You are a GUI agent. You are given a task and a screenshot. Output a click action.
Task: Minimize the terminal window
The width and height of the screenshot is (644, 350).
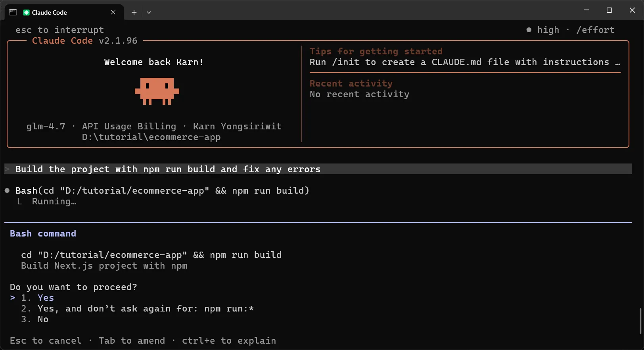[586, 10]
